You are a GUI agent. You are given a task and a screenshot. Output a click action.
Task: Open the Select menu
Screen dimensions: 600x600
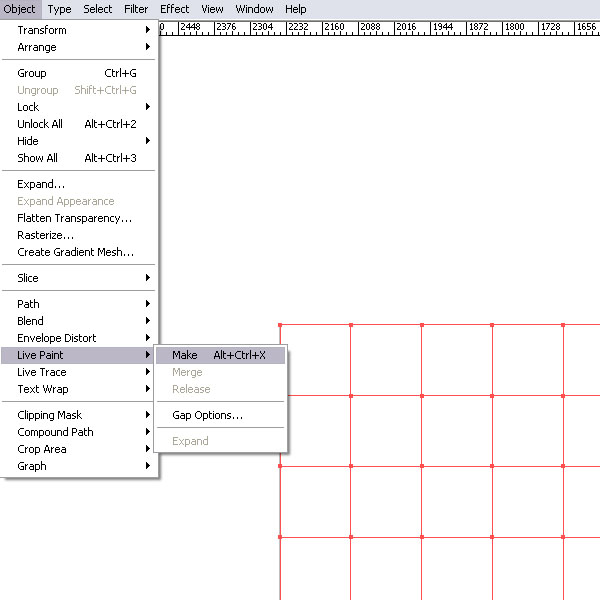click(x=98, y=9)
